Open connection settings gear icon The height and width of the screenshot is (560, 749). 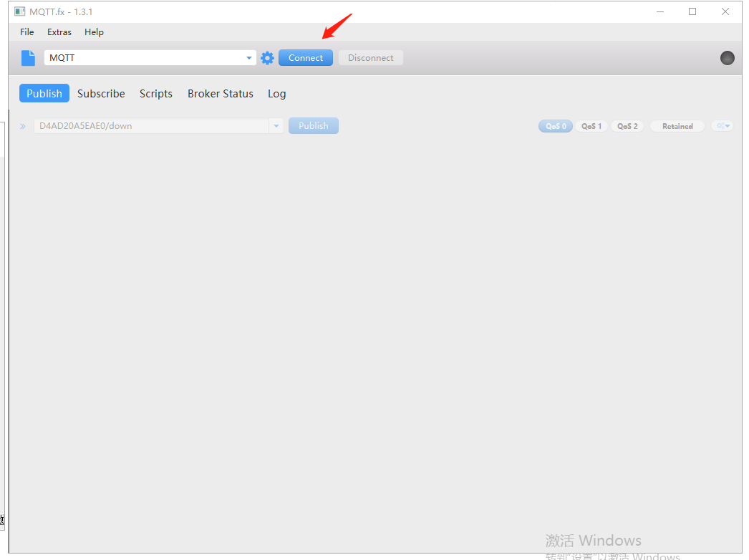(x=267, y=58)
